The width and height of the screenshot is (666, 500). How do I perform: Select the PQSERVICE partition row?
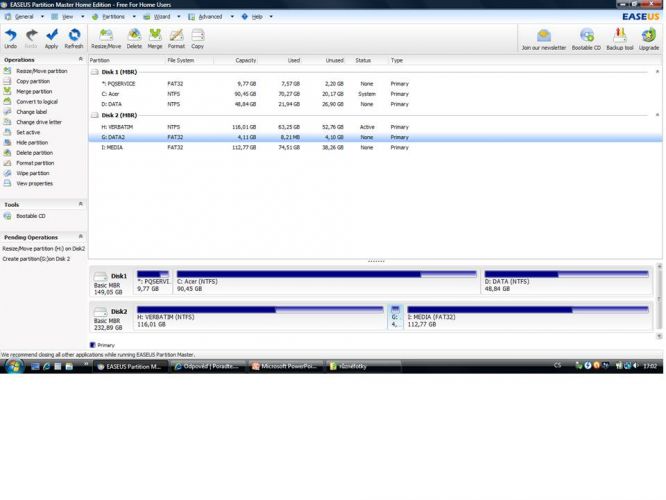point(375,84)
